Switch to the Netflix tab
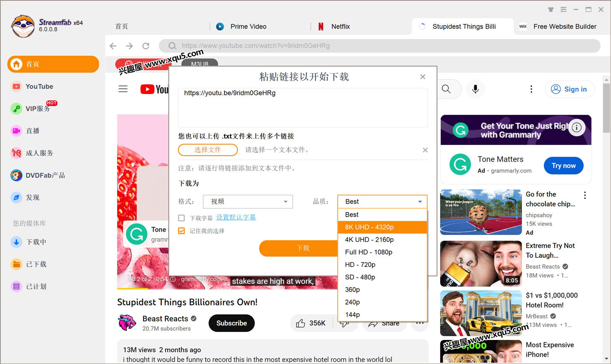 coord(340,26)
